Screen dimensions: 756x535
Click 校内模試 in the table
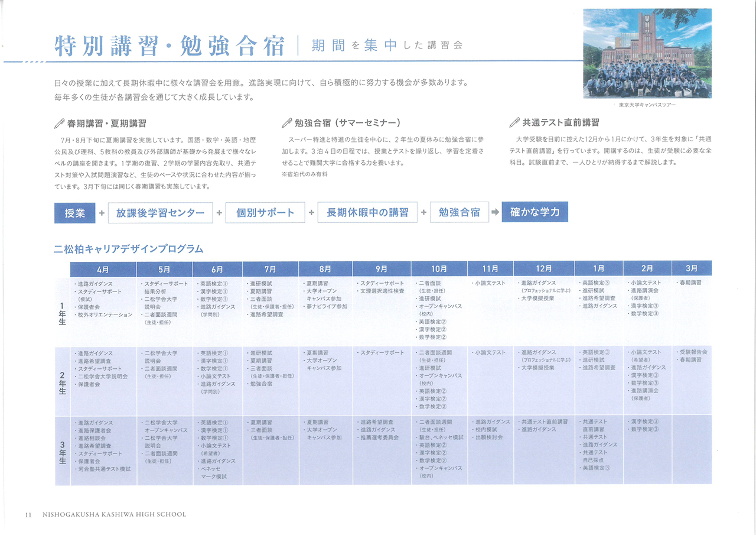[486, 430]
